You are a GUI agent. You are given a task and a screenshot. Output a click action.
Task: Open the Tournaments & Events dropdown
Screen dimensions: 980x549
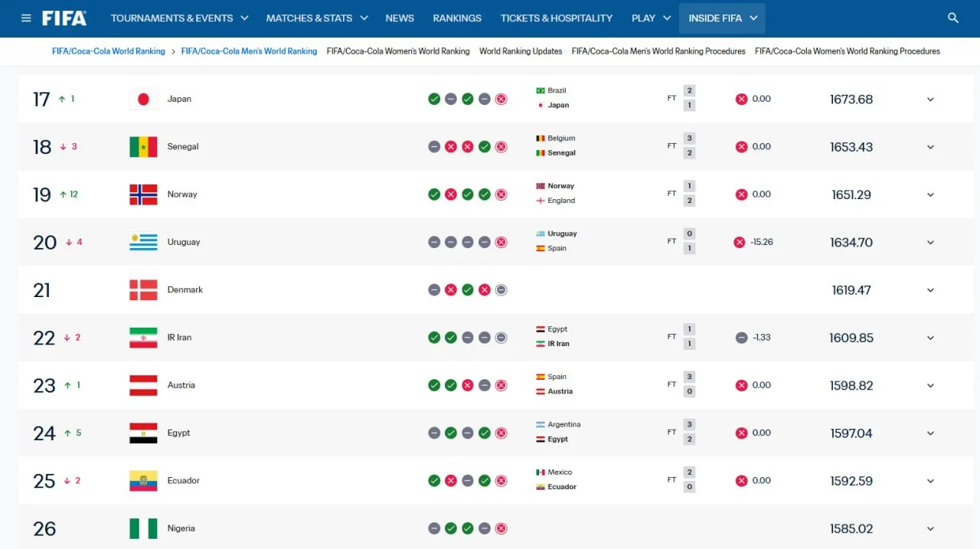coord(180,18)
